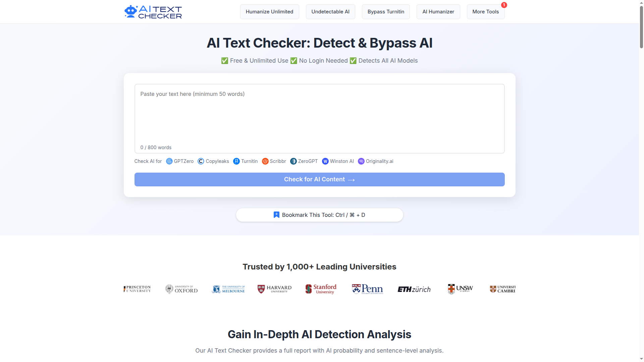Open the Undetectable AI tool

(x=330, y=12)
